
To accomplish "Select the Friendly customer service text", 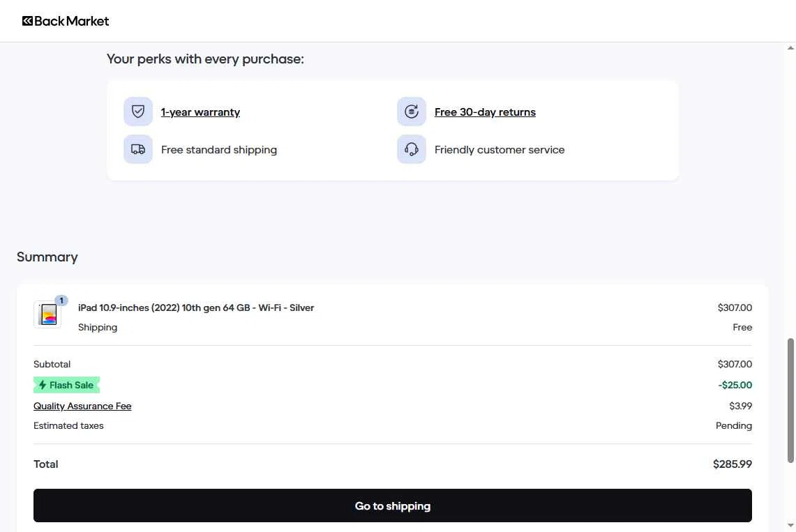I will [500, 150].
